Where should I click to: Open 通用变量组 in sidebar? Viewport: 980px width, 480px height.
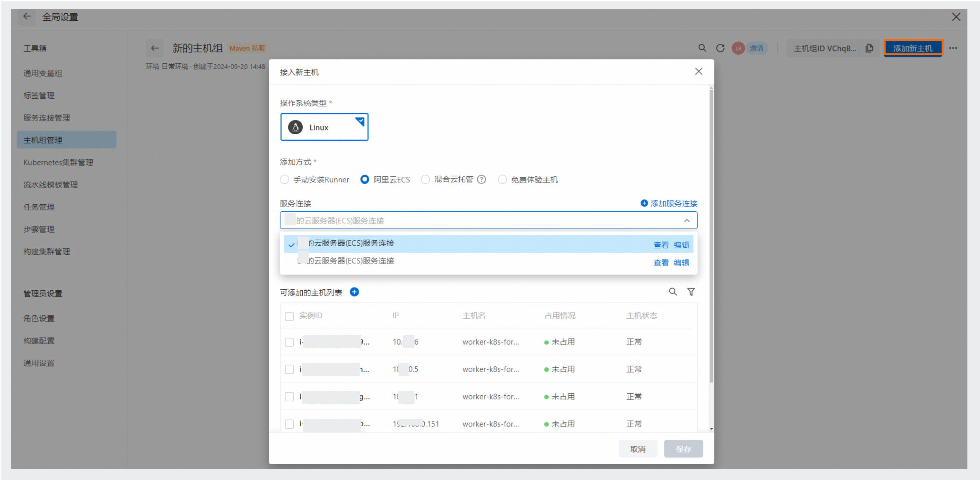coord(43,73)
